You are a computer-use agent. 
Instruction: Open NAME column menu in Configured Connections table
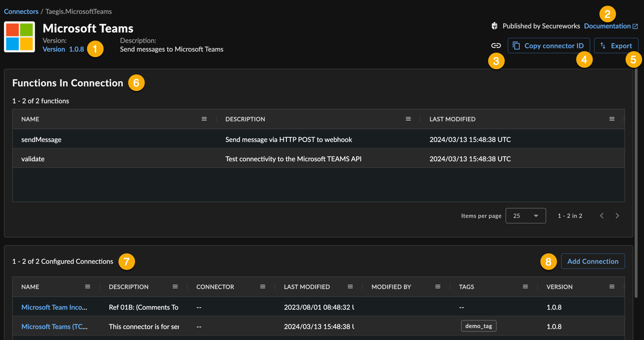pyautogui.click(x=88, y=287)
